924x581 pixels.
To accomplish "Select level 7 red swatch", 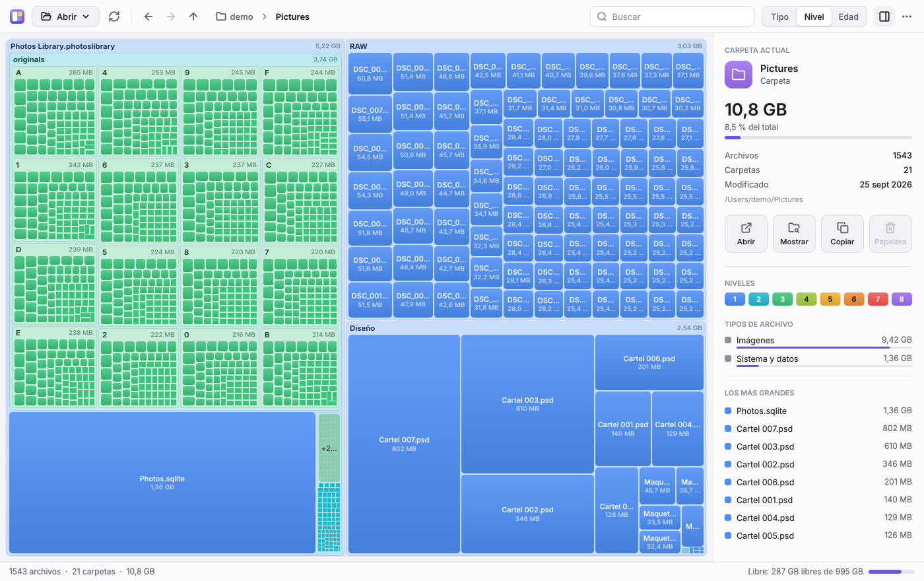I will [878, 299].
